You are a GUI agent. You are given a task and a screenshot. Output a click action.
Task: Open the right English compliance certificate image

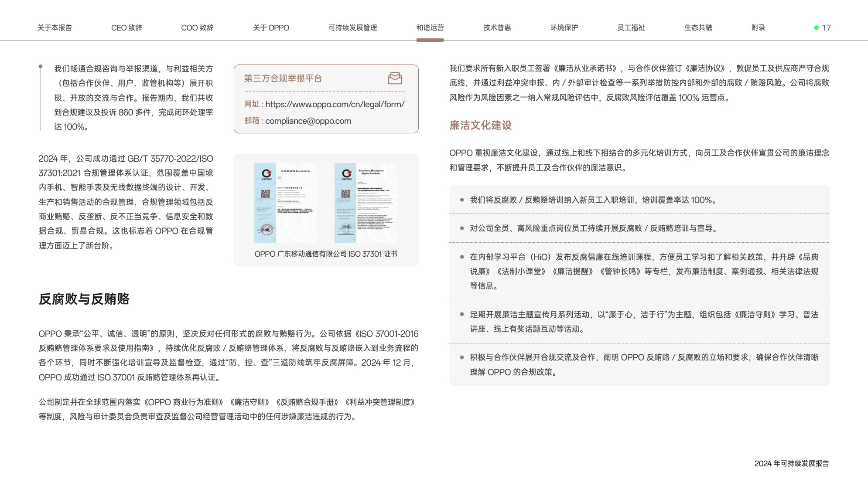pyautogui.click(x=366, y=203)
